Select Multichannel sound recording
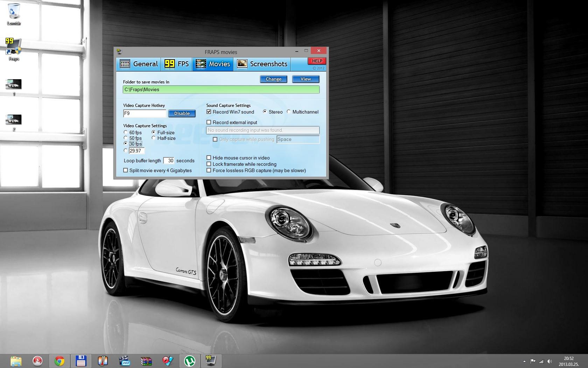This screenshot has width=588, height=368. coord(289,112)
